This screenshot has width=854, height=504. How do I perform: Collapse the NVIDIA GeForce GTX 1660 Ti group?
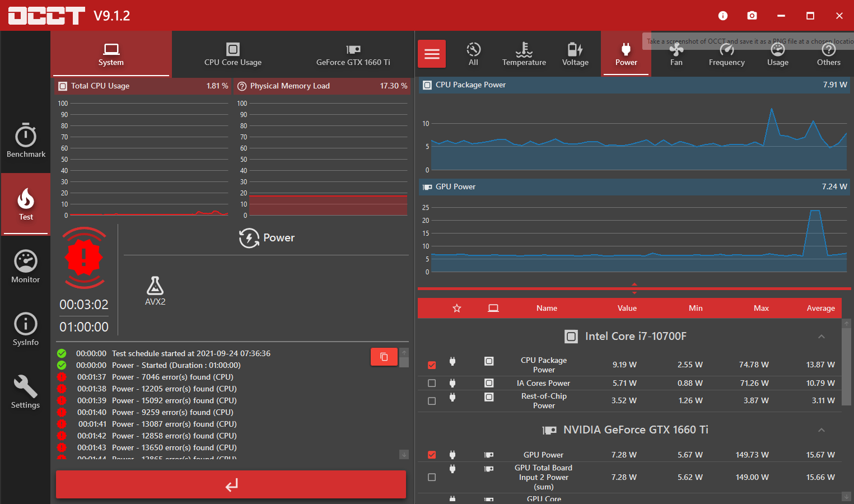(x=822, y=430)
